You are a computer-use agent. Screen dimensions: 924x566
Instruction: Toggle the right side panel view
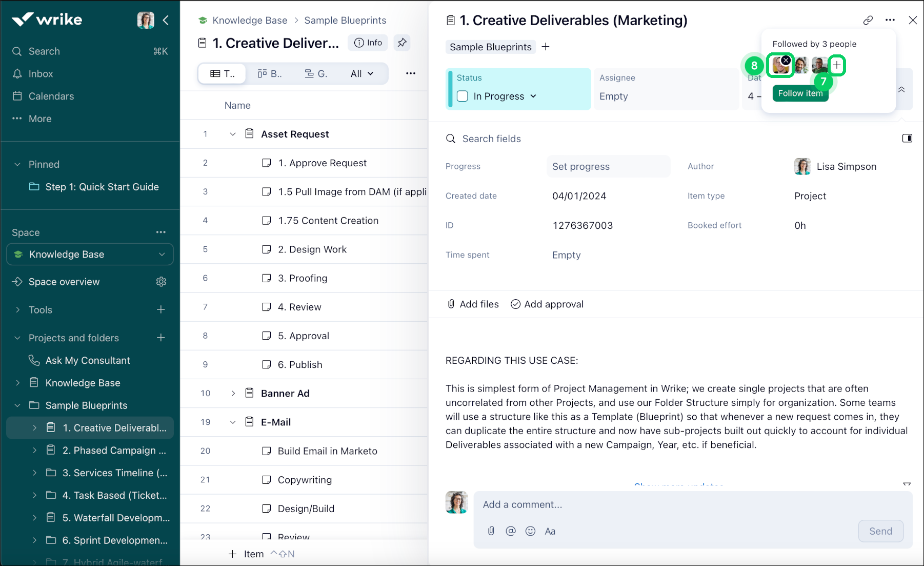(x=907, y=138)
